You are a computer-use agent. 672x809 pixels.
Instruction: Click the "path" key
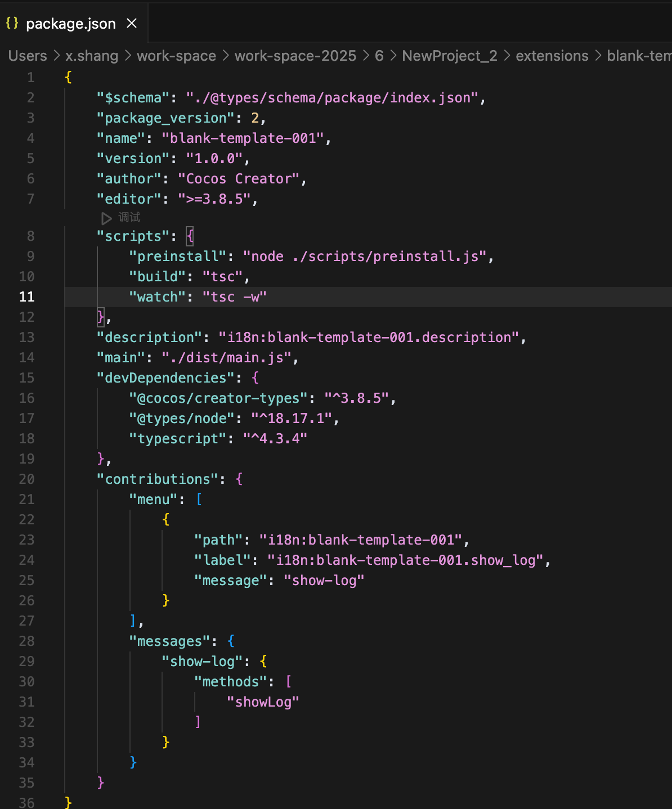click(x=218, y=540)
